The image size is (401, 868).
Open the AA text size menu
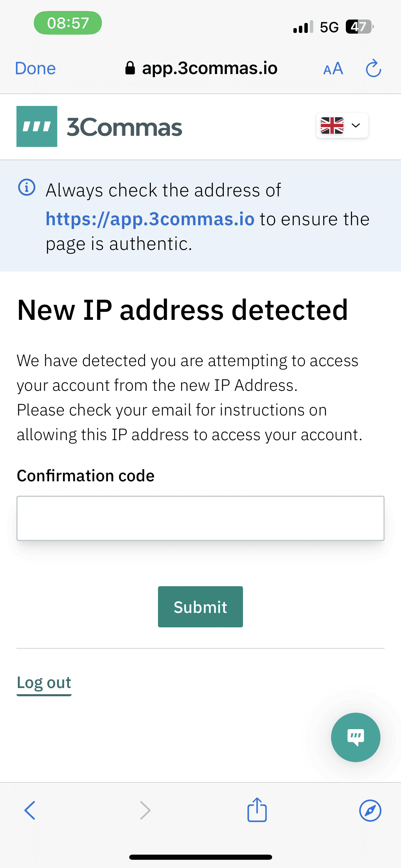333,69
